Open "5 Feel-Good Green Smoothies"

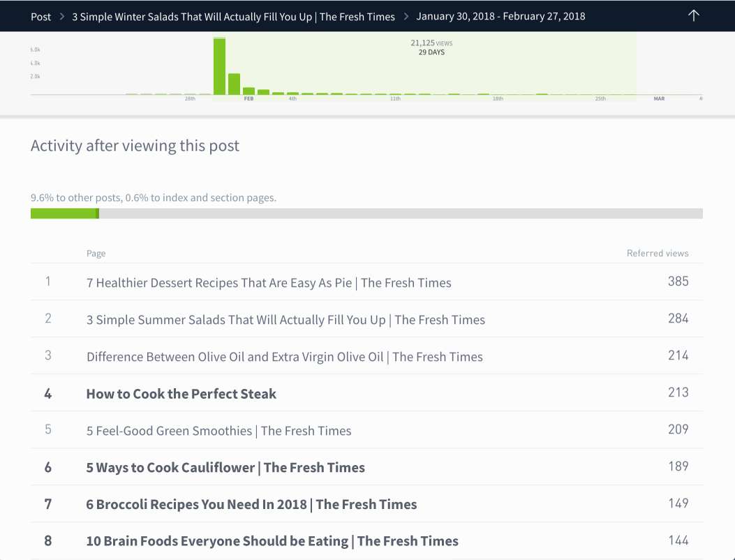coord(218,431)
